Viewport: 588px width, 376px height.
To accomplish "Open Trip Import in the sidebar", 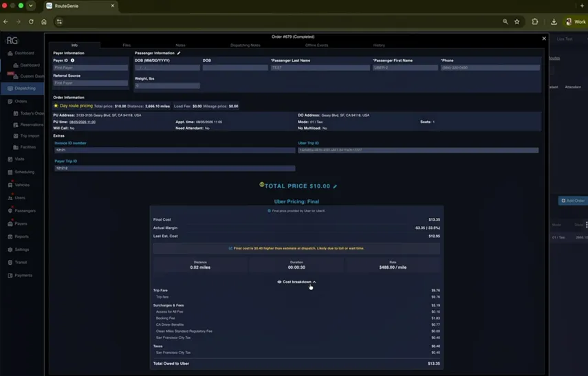I will [x=27, y=135].
